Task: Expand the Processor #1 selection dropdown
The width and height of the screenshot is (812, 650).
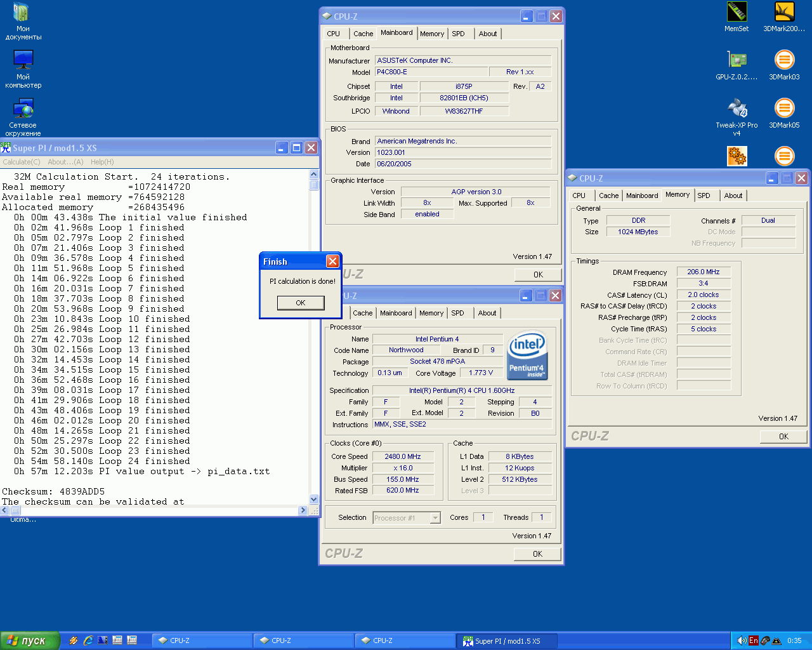Action: [435, 518]
